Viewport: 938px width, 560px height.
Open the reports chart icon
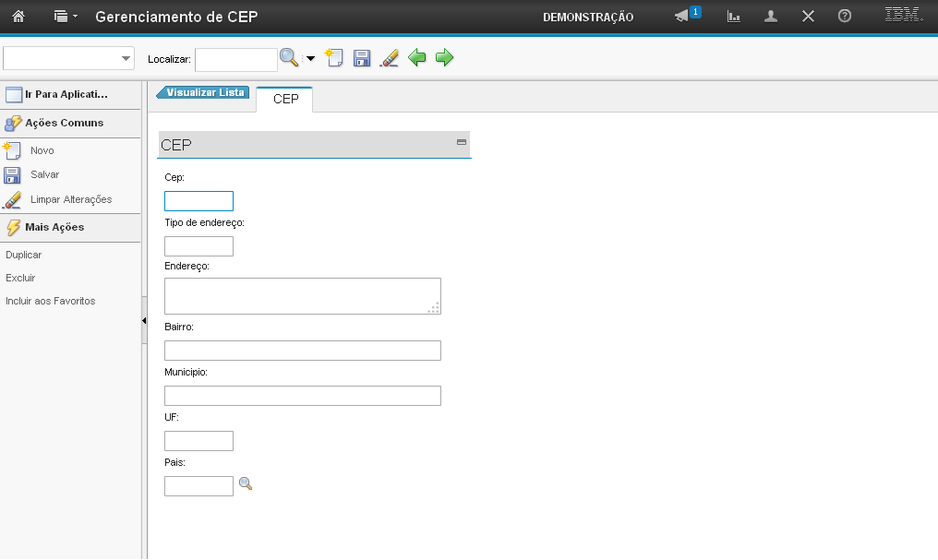point(734,17)
